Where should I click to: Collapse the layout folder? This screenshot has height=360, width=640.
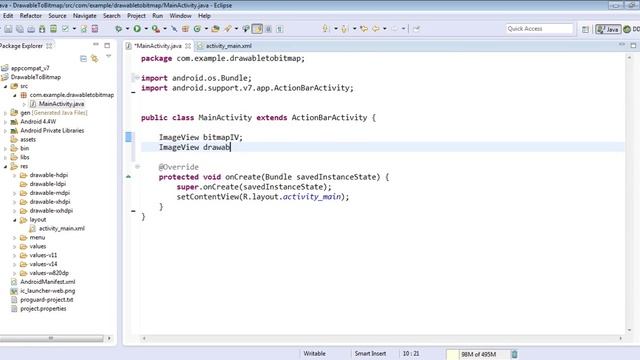pos(15,220)
